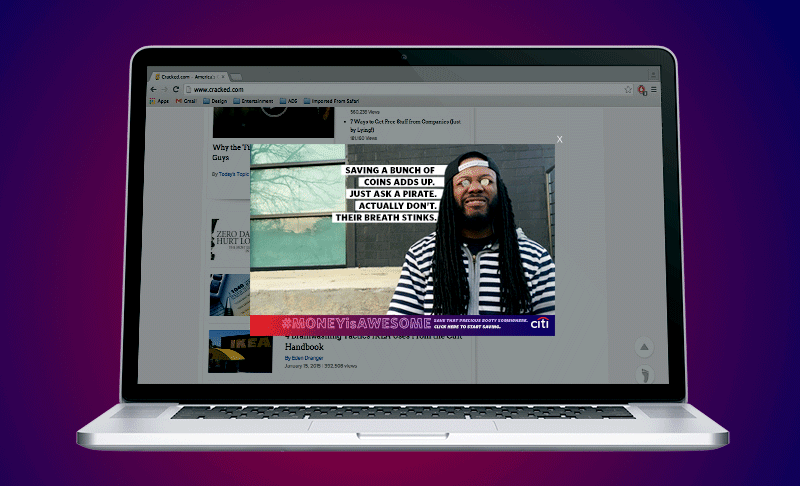The width and height of the screenshot is (800, 486).
Task: Click 'Click here to start saving' ad text
Action: click(467, 327)
